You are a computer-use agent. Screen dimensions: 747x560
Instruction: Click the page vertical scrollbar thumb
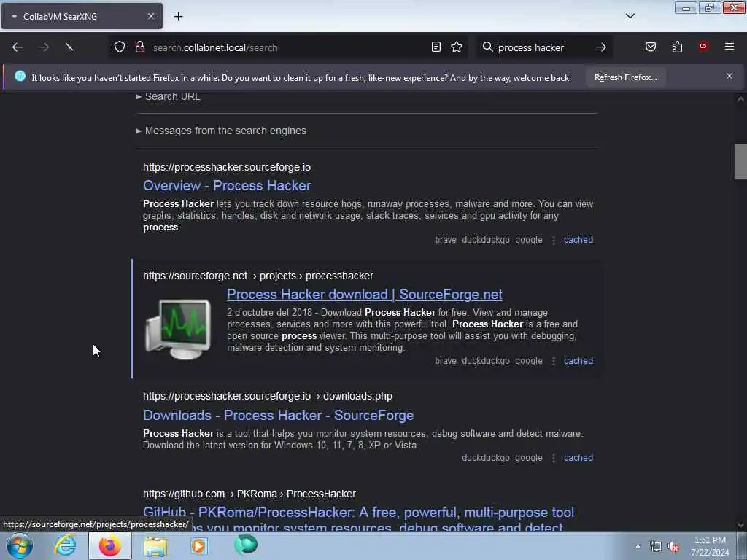tap(740, 161)
